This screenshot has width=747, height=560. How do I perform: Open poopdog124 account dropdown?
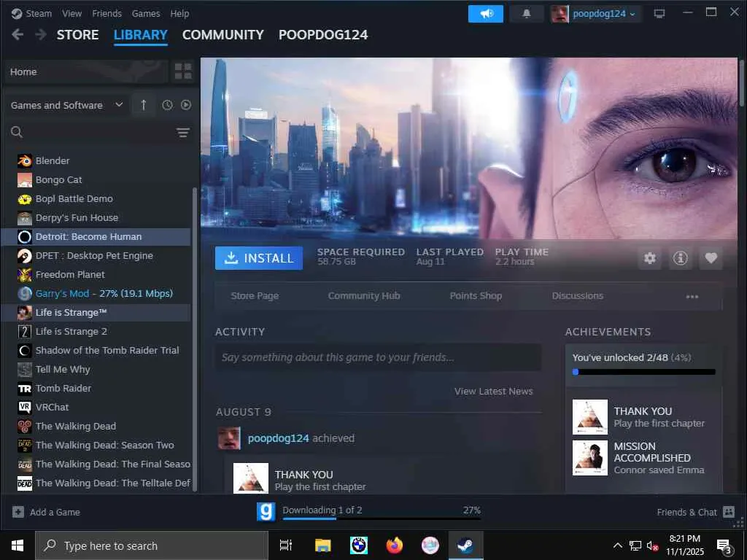click(603, 13)
